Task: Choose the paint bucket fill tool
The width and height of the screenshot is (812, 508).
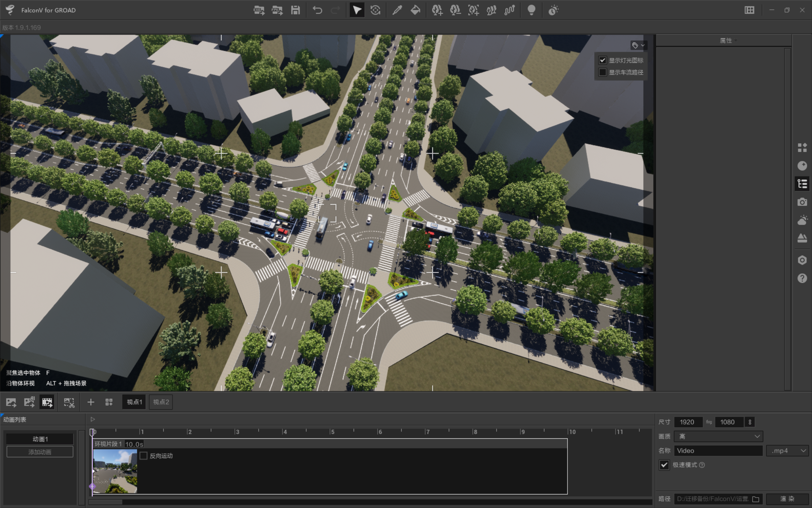Action: [416, 10]
